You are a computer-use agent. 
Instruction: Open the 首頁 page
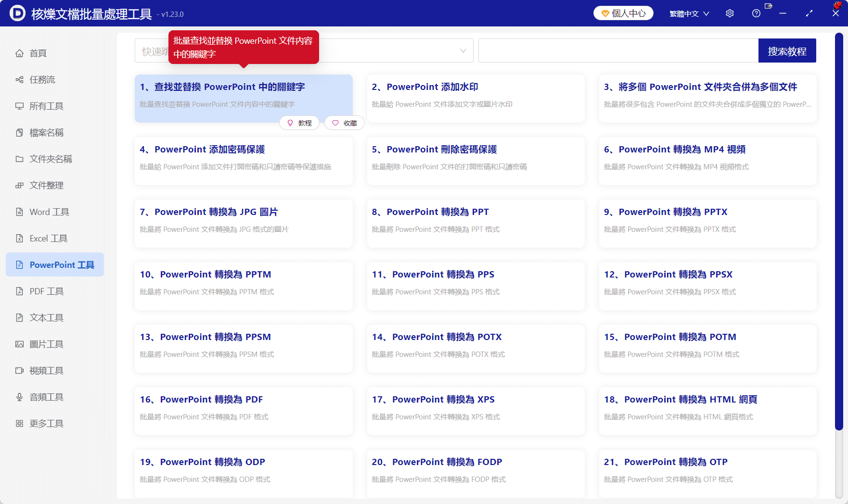(x=55, y=53)
